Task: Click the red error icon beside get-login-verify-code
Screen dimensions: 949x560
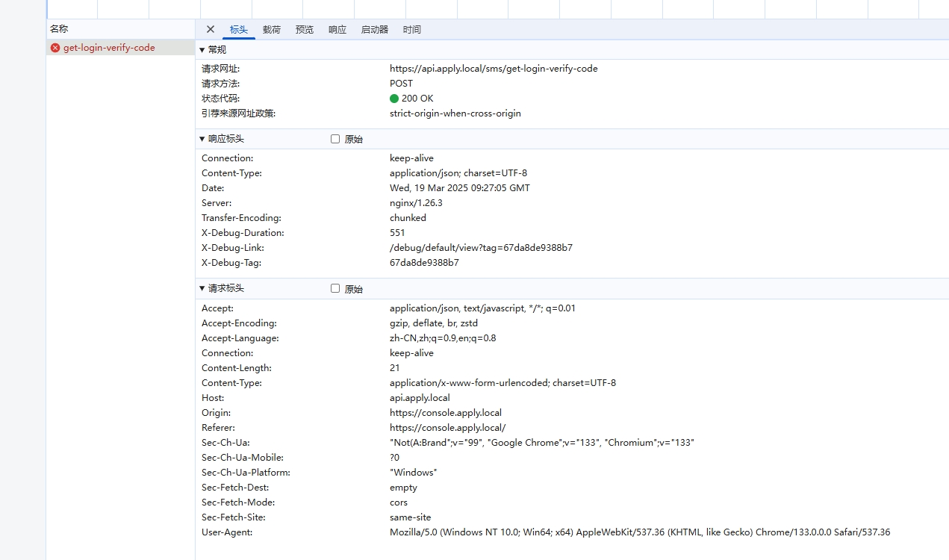Action: [55, 48]
